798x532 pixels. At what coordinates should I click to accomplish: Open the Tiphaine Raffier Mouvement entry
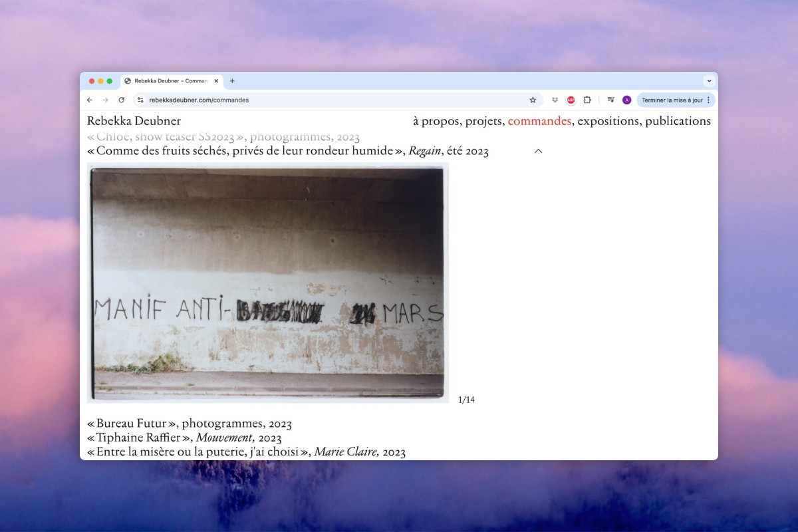184,438
